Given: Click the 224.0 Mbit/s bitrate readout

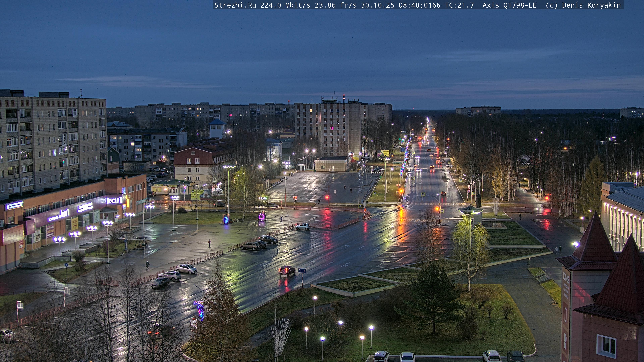Looking at the screenshot, I should (x=285, y=5).
